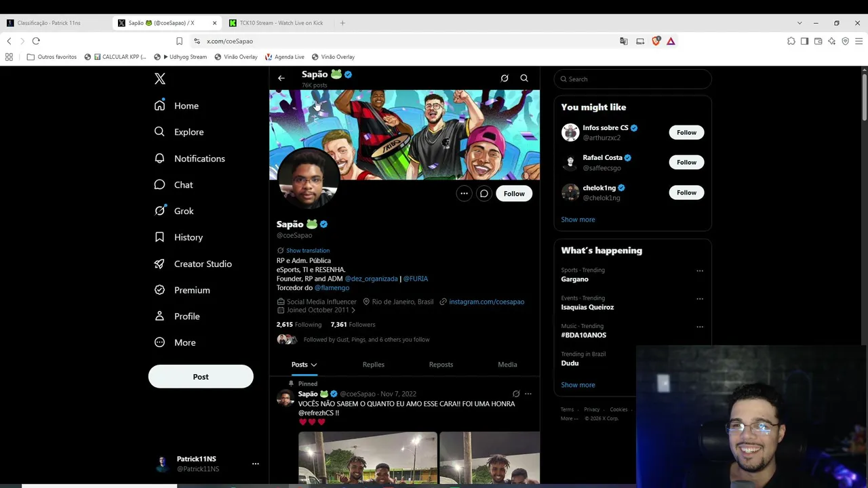
Task: Open the @FURIA mention in the bio
Action: 416,279
